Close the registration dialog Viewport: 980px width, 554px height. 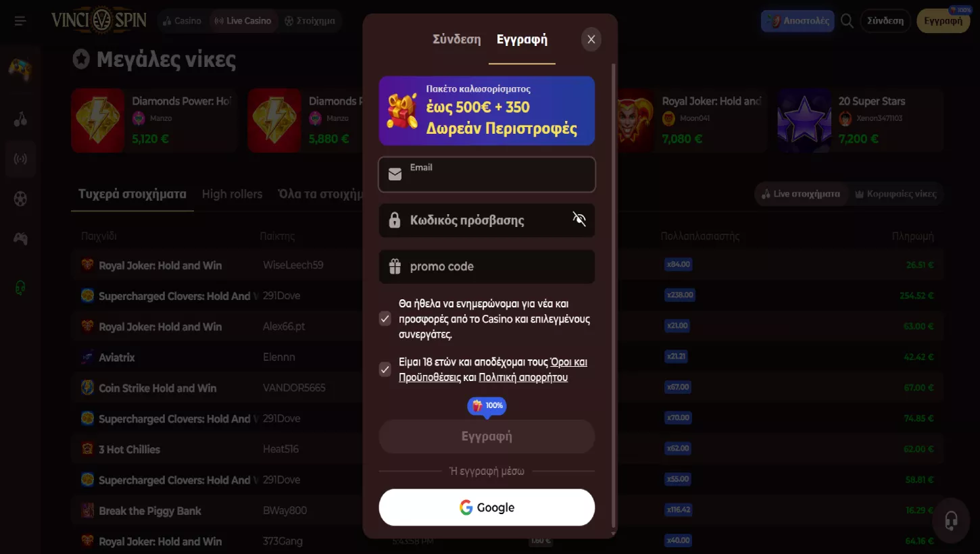591,39
